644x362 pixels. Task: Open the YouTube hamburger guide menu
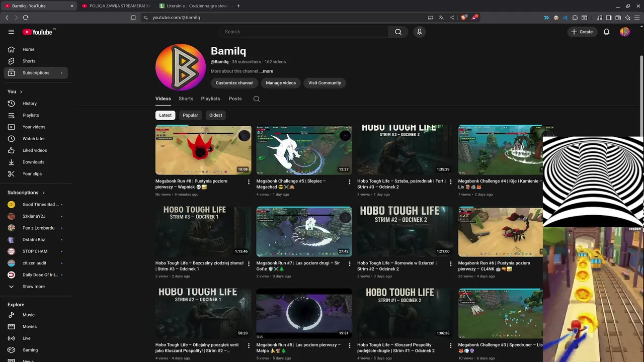tap(11, 32)
